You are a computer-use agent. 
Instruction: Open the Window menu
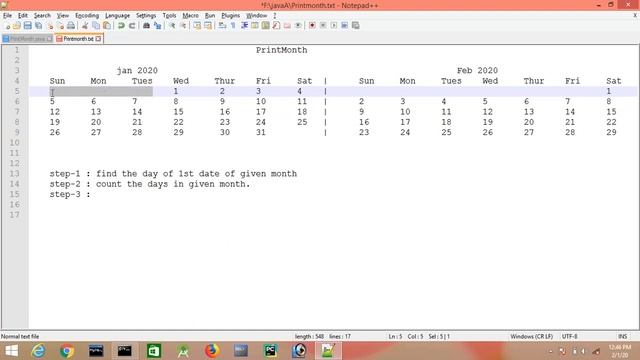point(256,16)
